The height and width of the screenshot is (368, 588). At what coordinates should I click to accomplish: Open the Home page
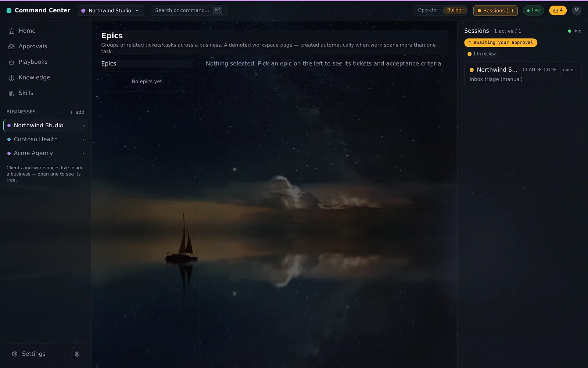pyautogui.click(x=46, y=31)
